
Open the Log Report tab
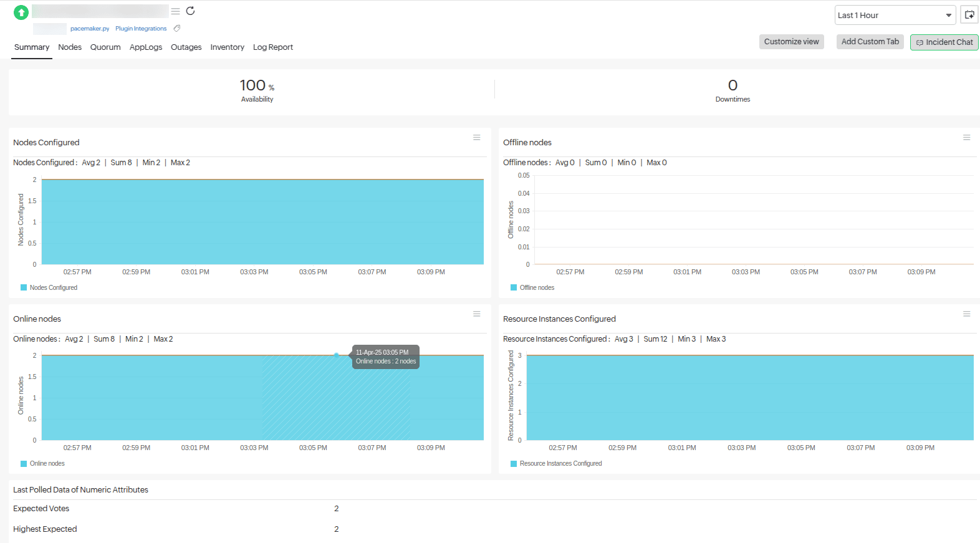(273, 47)
